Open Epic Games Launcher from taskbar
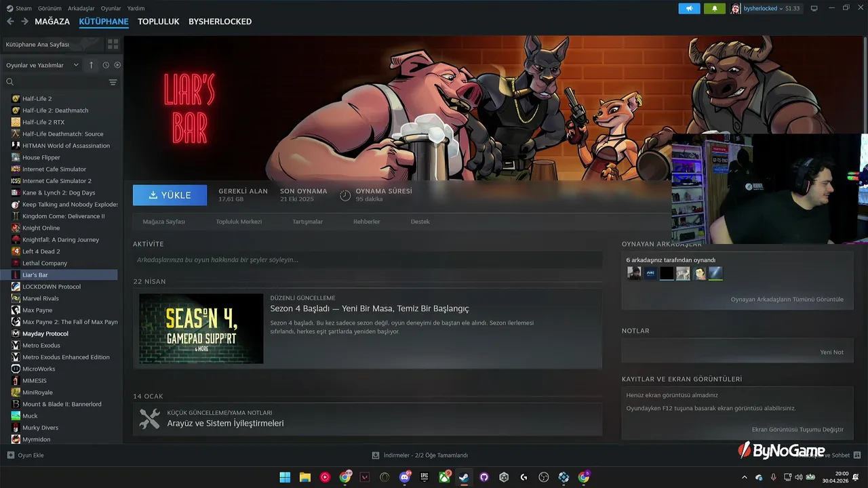 (425, 477)
